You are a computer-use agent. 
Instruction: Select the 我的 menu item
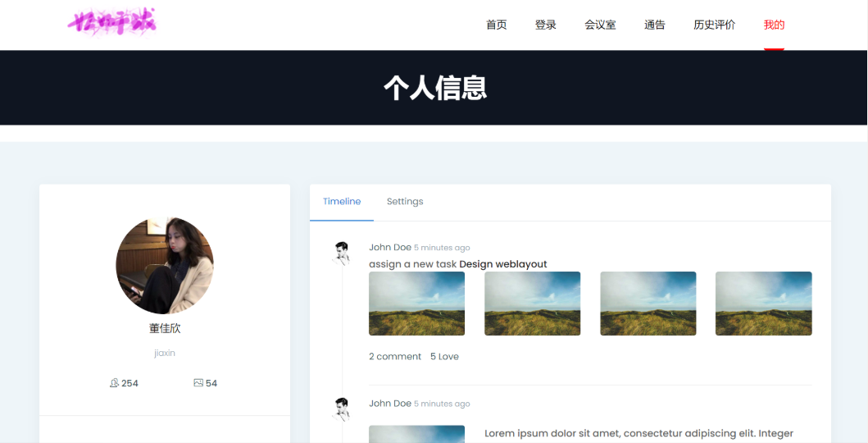(x=774, y=25)
